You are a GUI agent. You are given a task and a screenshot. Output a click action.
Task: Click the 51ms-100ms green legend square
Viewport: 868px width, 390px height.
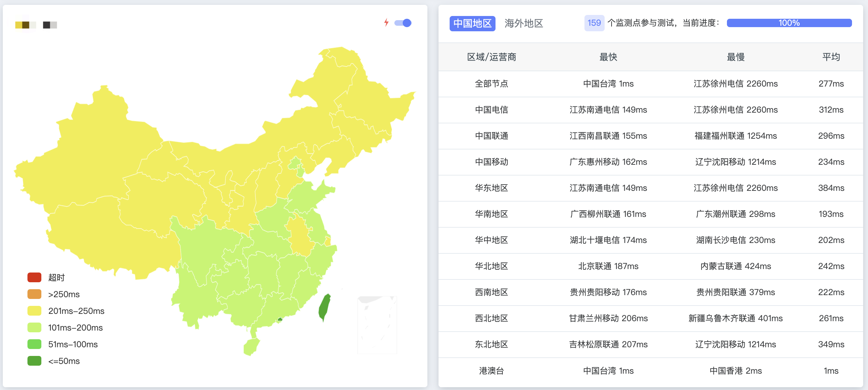tap(34, 344)
